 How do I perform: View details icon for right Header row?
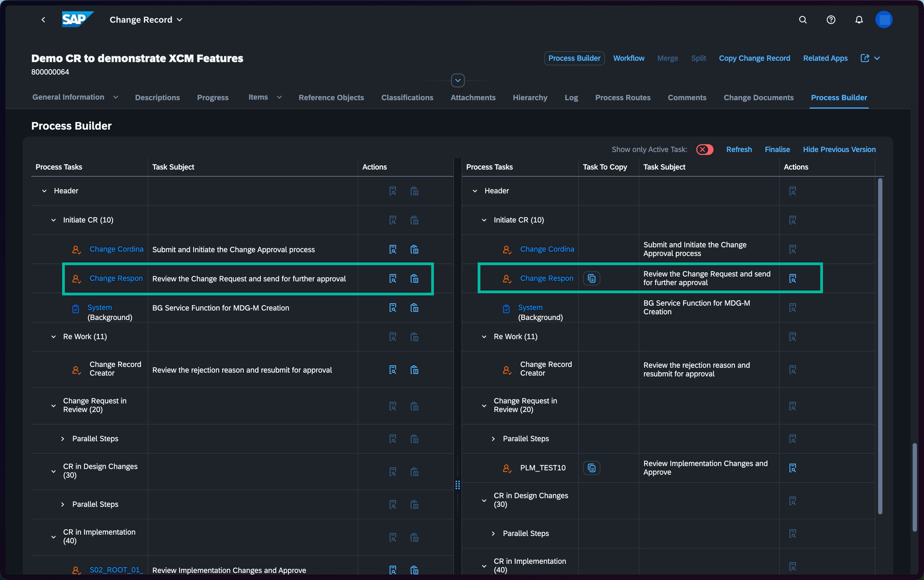click(792, 191)
